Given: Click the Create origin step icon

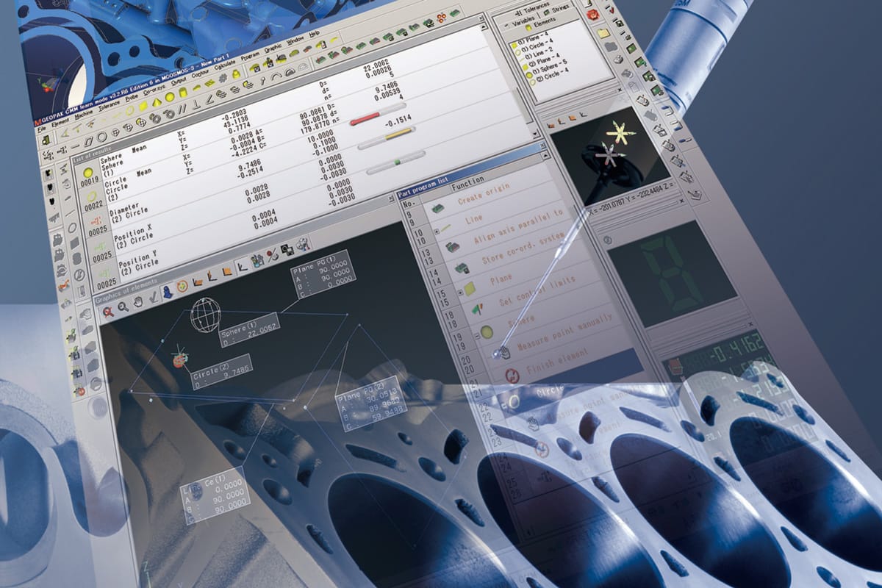Looking at the screenshot, I should 438,209.
